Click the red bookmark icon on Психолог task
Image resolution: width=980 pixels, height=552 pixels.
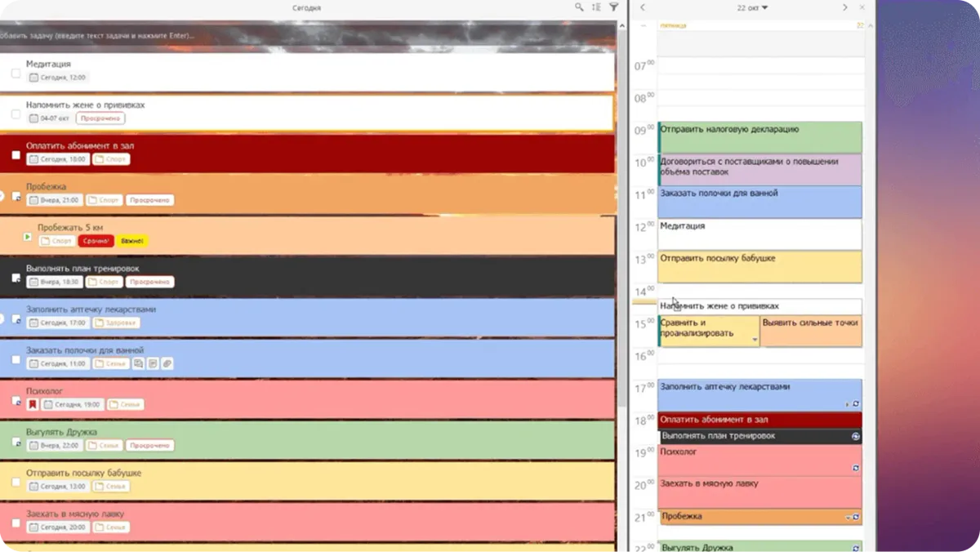[32, 404]
